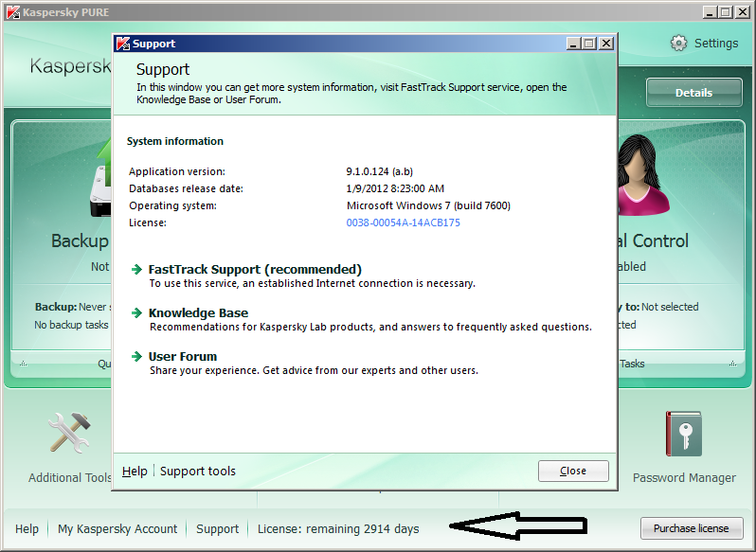This screenshot has height=552, width=756.
Task: Minimize the Kaspersky PURE main window
Action: 709,12
